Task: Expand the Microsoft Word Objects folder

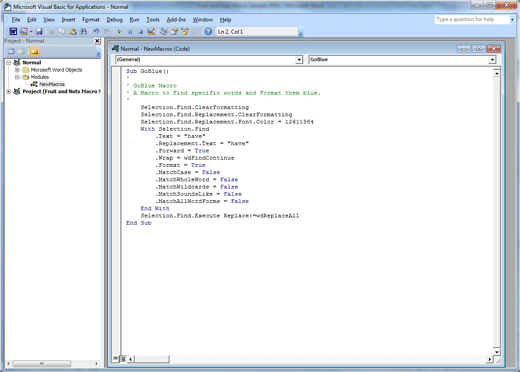Action: click(x=17, y=70)
